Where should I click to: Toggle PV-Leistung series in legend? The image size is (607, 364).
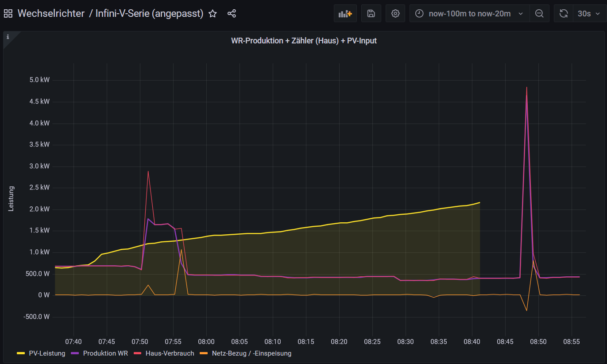click(x=47, y=353)
